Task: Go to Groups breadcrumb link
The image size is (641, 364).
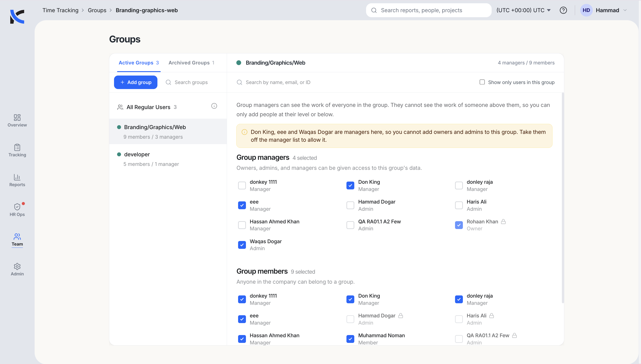Action: [97, 10]
